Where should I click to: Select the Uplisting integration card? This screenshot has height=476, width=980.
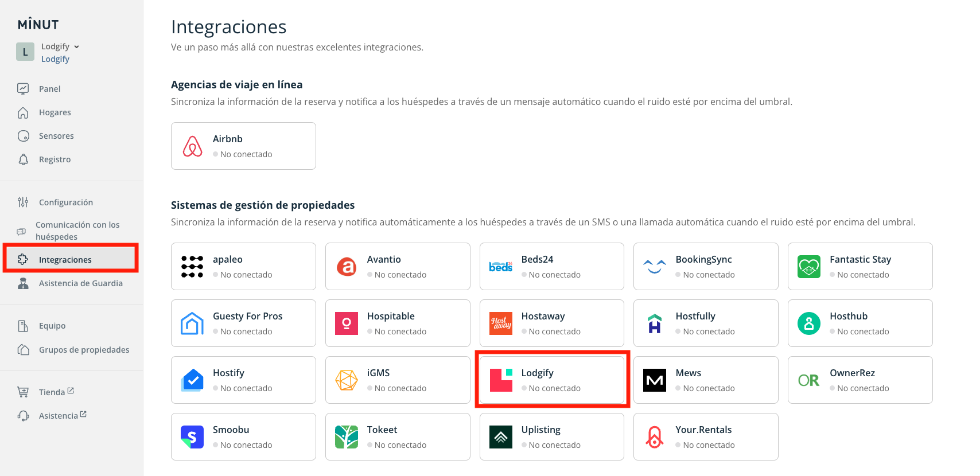[551, 436]
